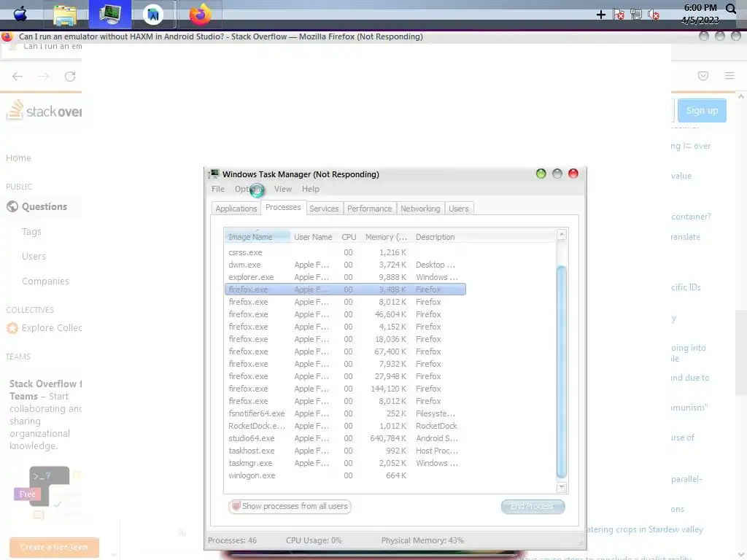
Task: Select the Processes tab
Action: click(283, 208)
